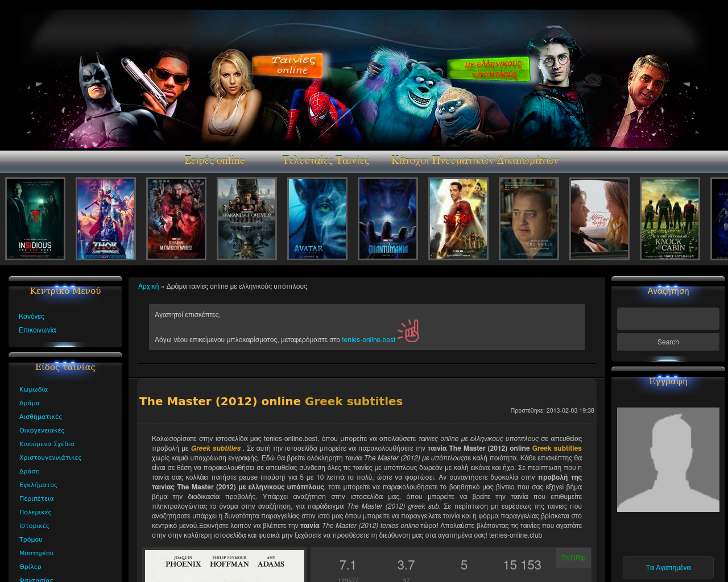Screen dimensions: 728x582
Task: Open the After Ever Happy poster
Action: point(599,219)
